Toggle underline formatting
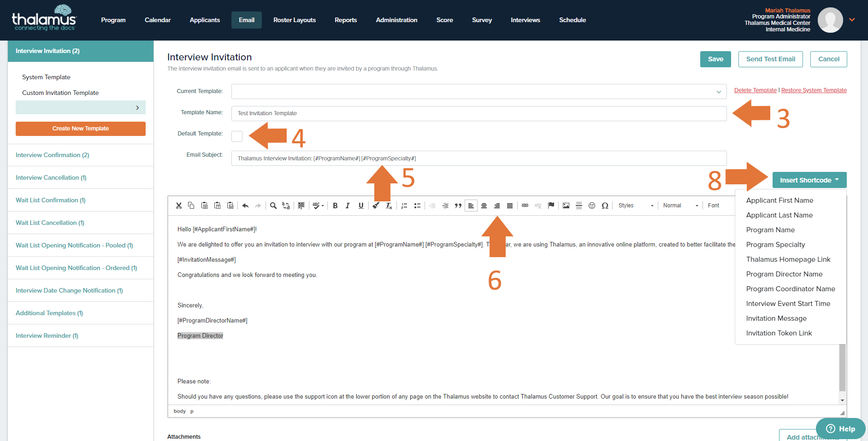868x441 pixels. (361, 206)
